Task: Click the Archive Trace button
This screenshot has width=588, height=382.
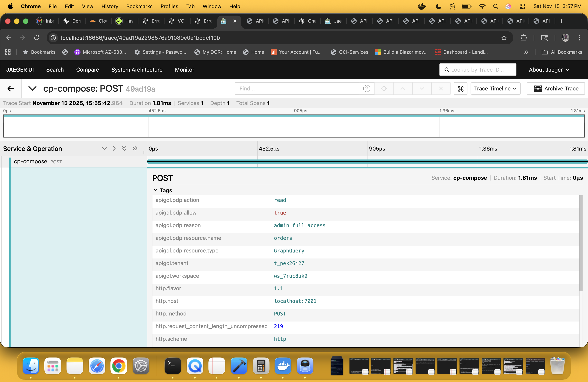Action: [x=556, y=88]
